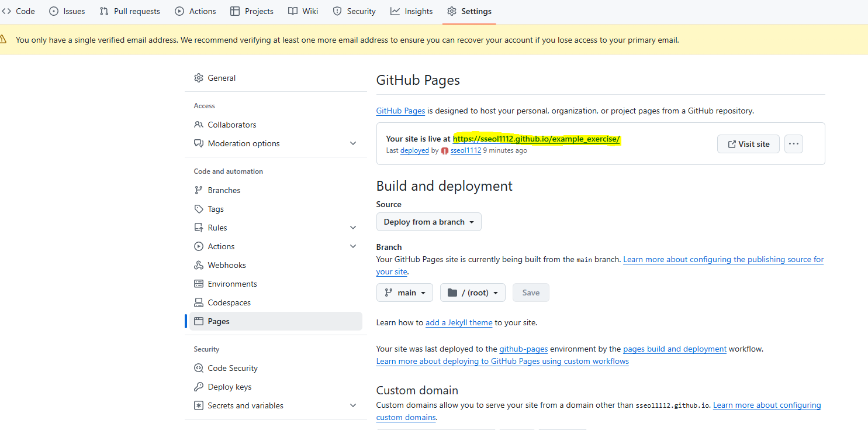Image resolution: width=868 pixels, height=430 pixels.
Task: Click the General gear icon
Action: (x=199, y=78)
